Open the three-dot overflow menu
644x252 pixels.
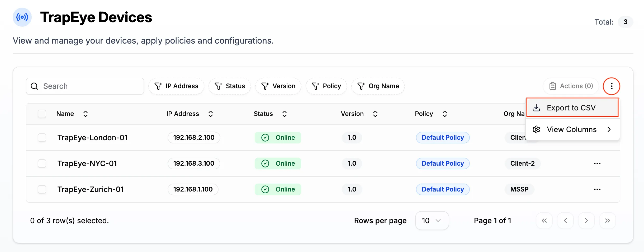[x=612, y=86]
